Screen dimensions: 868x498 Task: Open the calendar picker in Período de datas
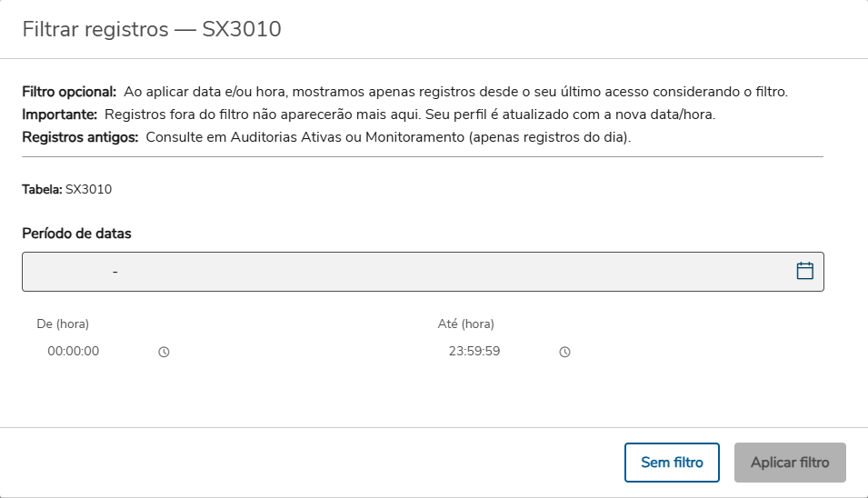[804, 271]
